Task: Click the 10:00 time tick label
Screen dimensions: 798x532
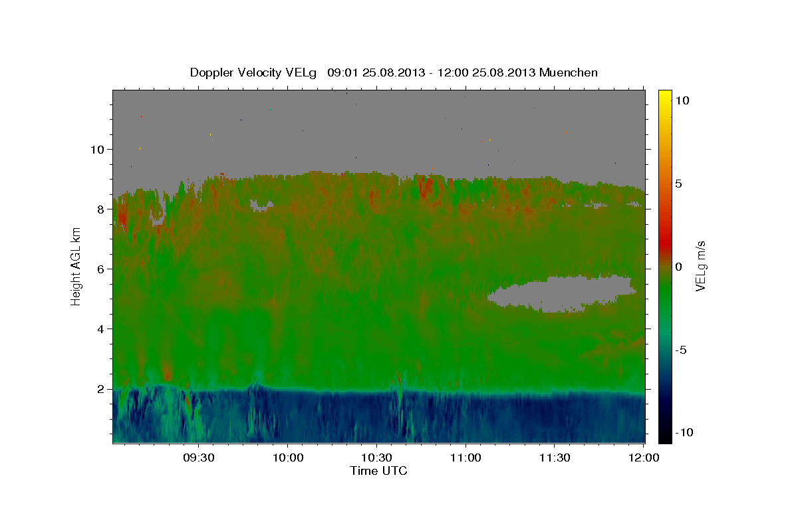Action: (288, 458)
